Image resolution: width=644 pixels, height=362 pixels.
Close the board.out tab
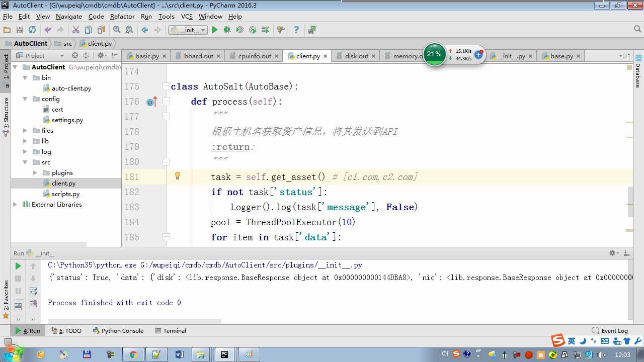pos(218,56)
